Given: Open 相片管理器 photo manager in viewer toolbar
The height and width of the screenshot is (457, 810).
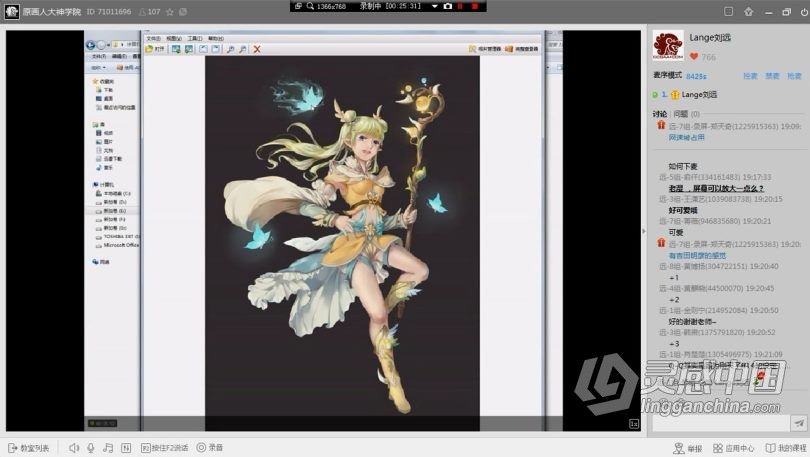Looking at the screenshot, I should (485, 49).
